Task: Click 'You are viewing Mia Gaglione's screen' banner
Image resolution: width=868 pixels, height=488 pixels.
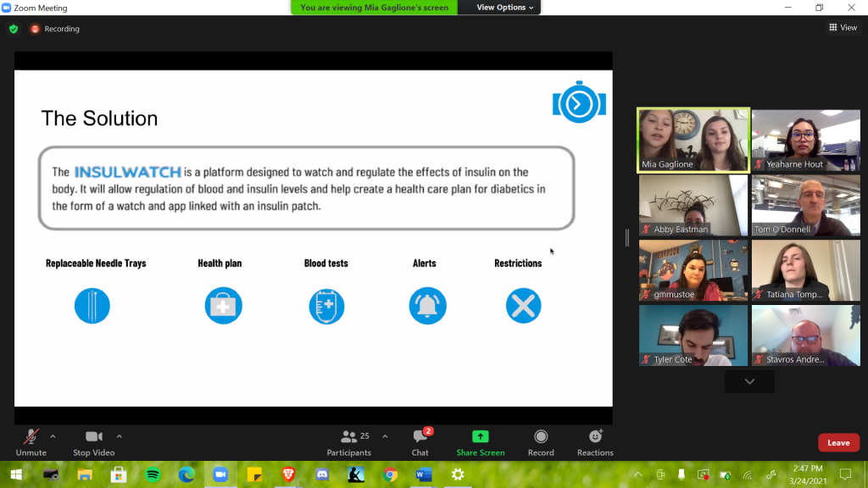Action: pyautogui.click(x=374, y=7)
